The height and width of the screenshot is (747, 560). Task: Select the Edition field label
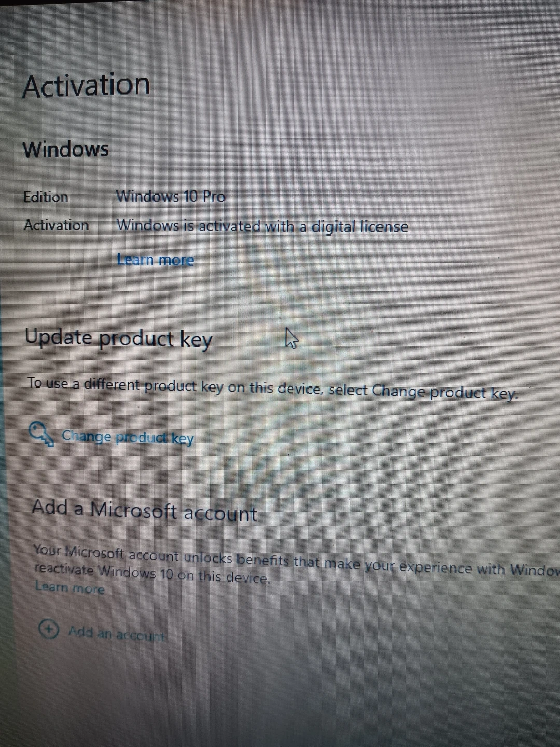46,197
